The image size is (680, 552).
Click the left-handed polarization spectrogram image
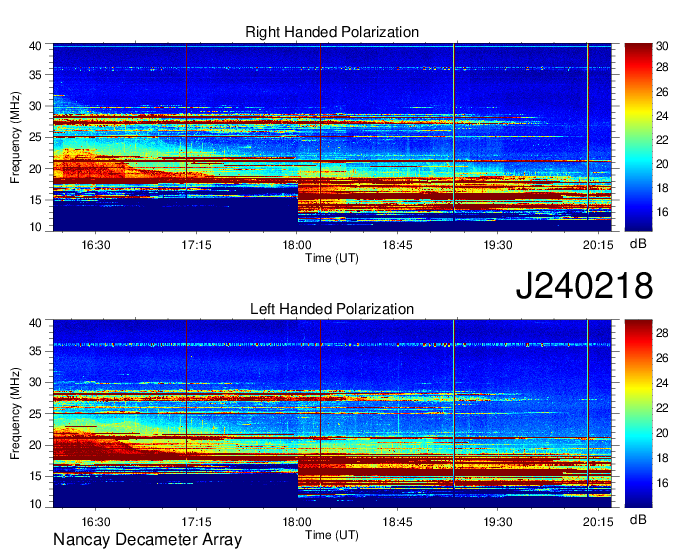(332, 414)
